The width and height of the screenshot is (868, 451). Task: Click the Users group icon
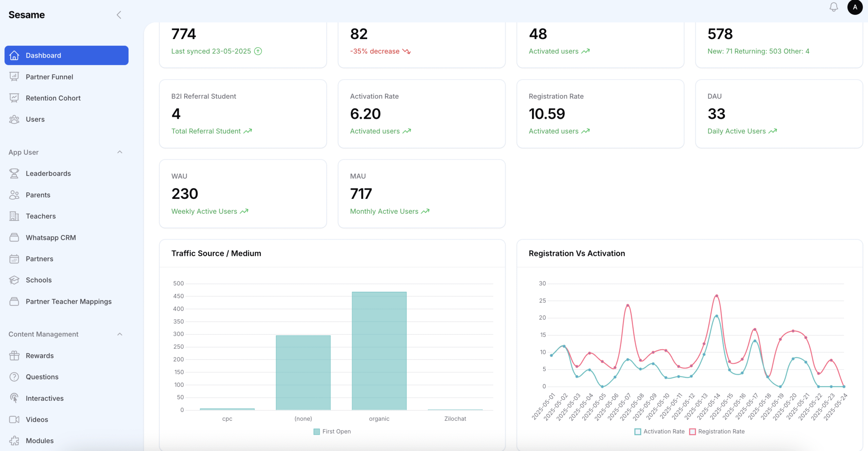(x=14, y=119)
